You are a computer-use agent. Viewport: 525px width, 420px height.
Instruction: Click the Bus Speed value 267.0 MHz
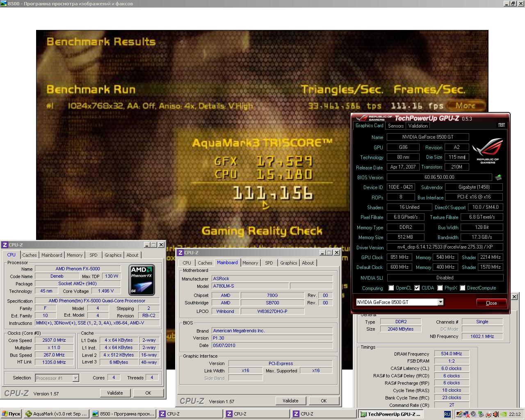[x=54, y=355]
